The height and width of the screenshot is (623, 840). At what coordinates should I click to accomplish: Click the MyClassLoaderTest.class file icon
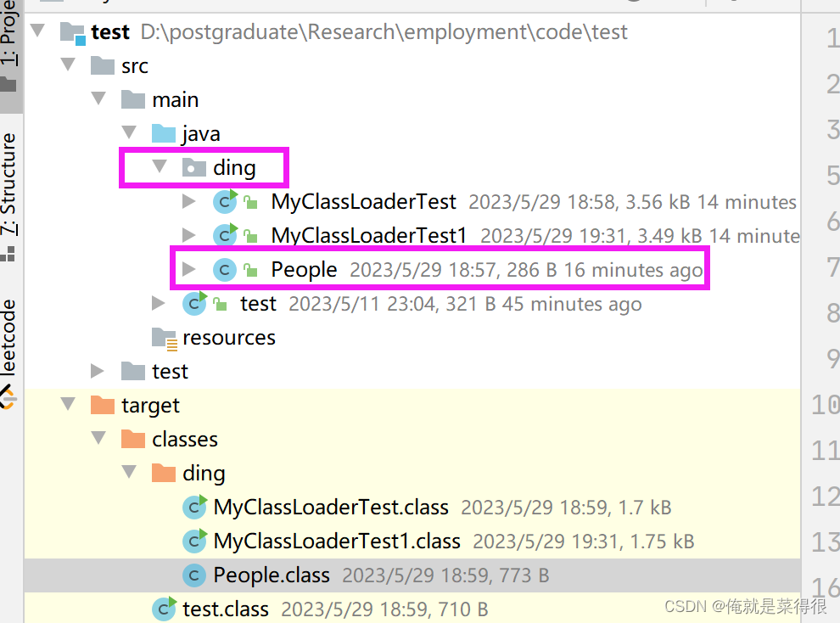pyautogui.click(x=194, y=507)
